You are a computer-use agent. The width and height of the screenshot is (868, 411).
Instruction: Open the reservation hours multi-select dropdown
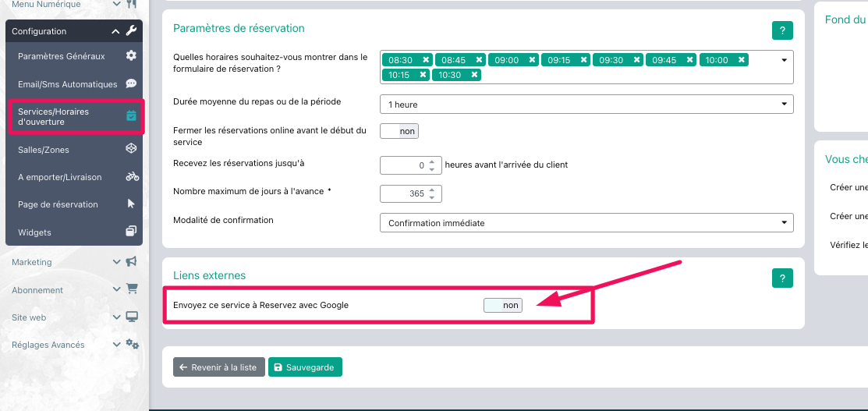(784, 60)
